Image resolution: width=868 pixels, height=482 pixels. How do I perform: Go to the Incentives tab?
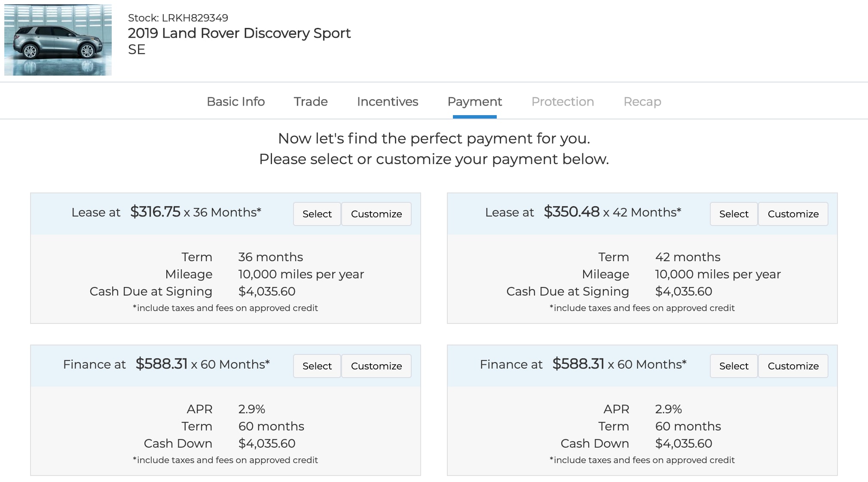point(388,102)
